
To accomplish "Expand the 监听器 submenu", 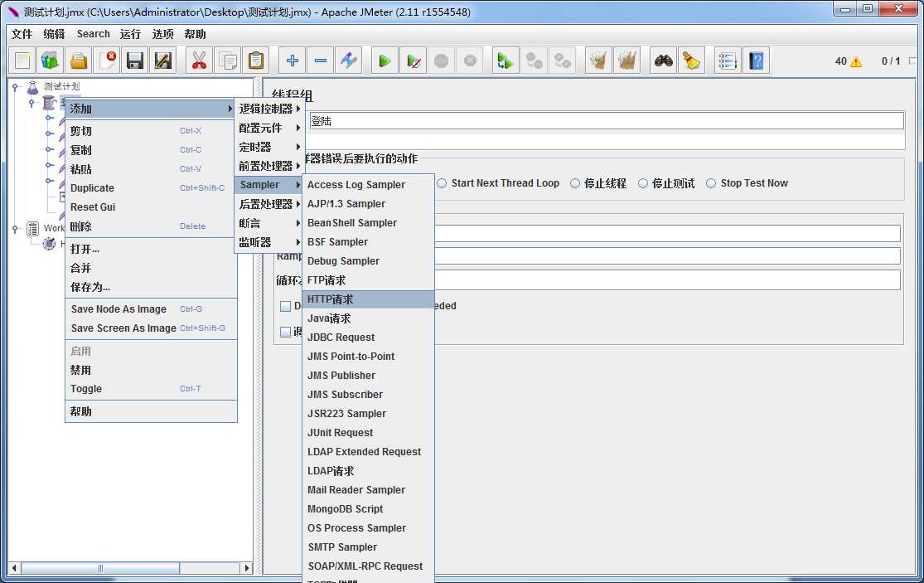I will pos(268,242).
